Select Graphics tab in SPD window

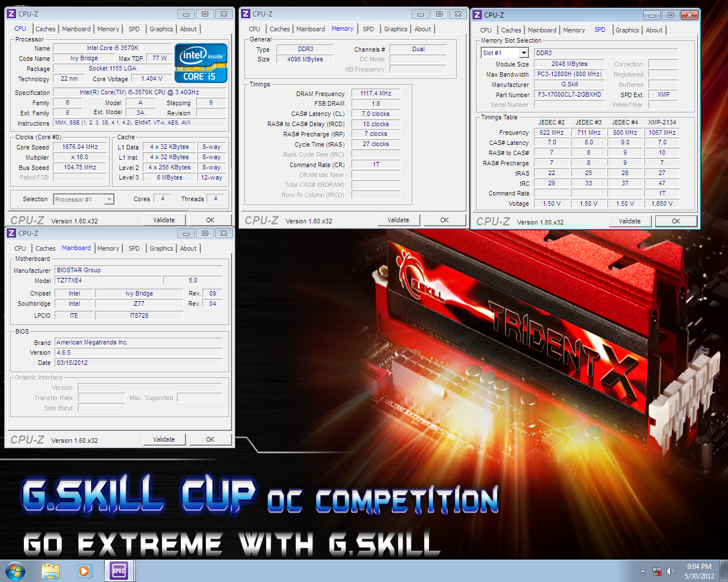[627, 30]
